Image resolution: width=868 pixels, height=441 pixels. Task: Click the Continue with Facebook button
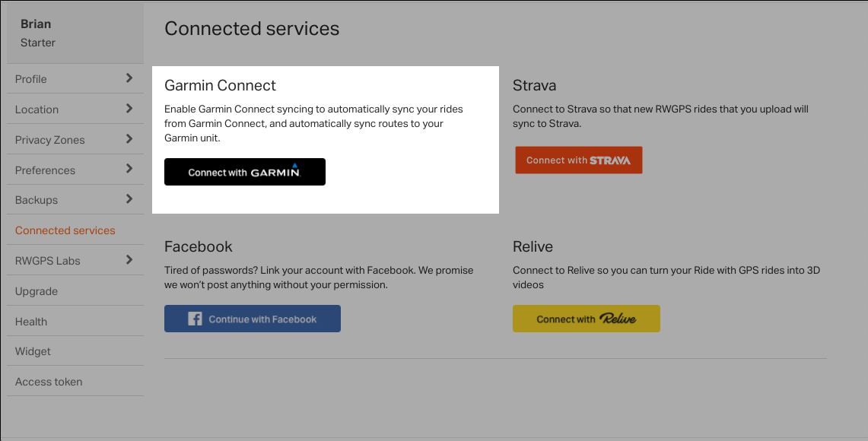[253, 319]
